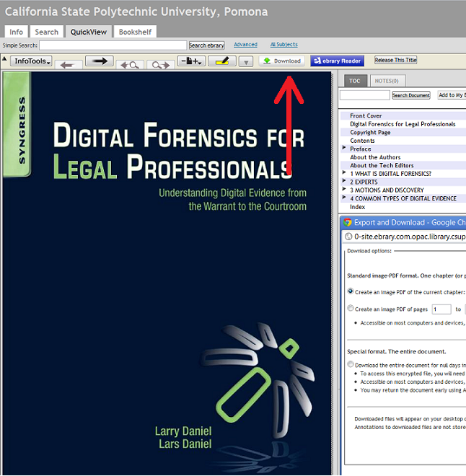Open the Bookshelf tab
Viewport: 466px width, 476px height.
[135, 32]
